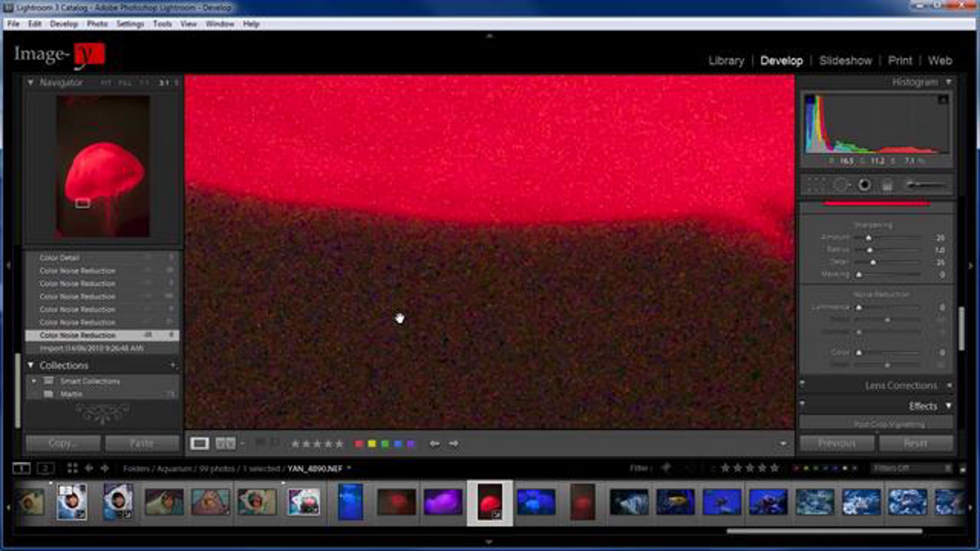Screen dimensions: 980x551
Task: Collapse the Collections panel
Action: 31,365
